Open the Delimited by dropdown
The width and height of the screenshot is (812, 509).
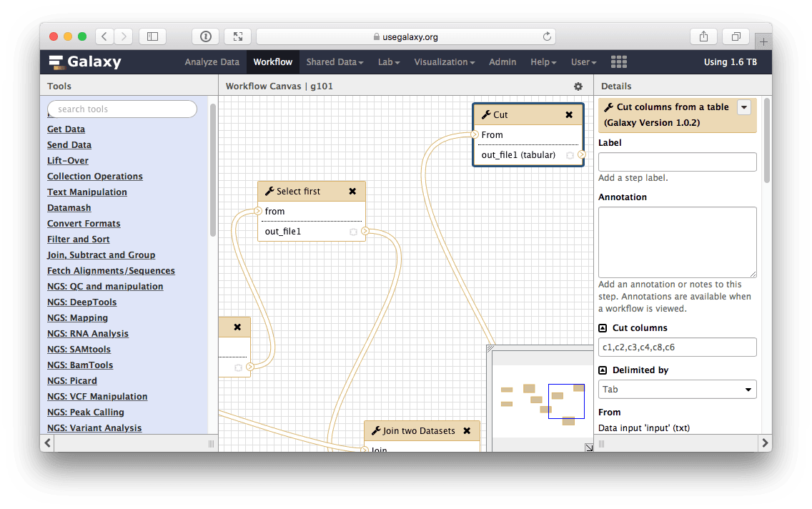(677, 389)
